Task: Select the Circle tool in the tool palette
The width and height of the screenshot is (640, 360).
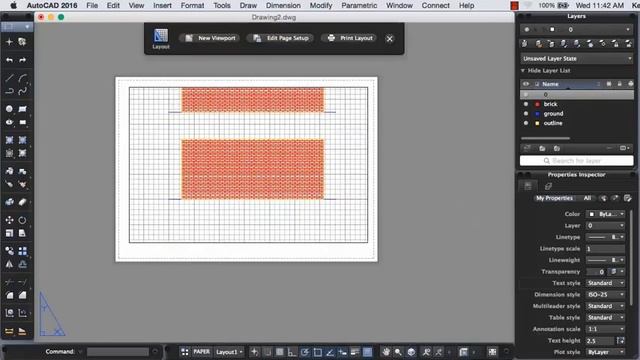Action: [x=9, y=109]
